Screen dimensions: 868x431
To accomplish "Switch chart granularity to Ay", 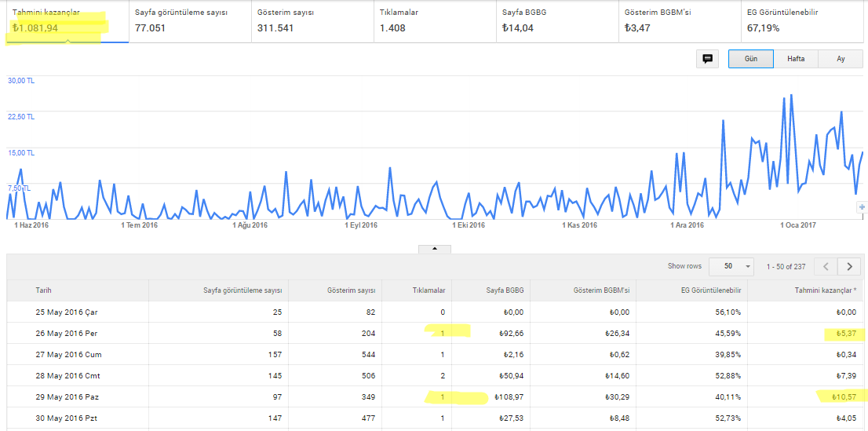I will click(x=841, y=59).
